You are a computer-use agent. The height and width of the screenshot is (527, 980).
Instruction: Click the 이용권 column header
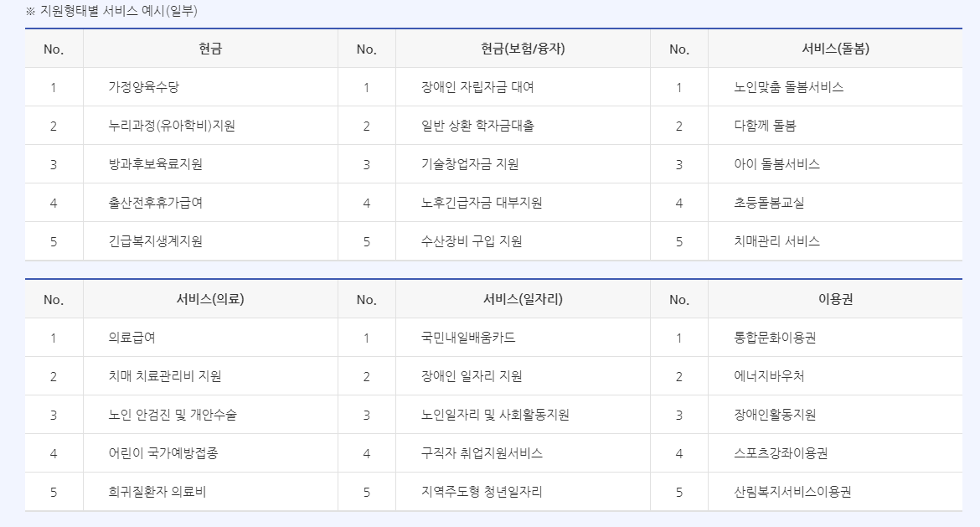pos(836,299)
